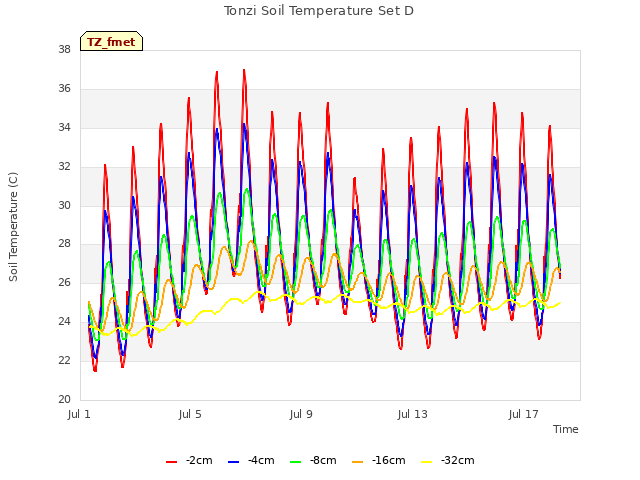
Task: Click the 28 y-axis tick label
Action: tap(64, 244)
